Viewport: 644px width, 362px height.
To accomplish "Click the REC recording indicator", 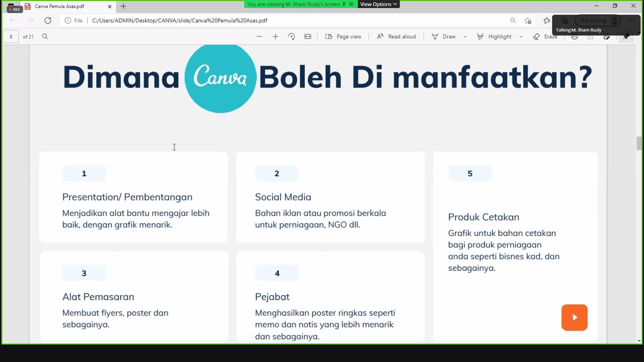I will pos(15,9).
